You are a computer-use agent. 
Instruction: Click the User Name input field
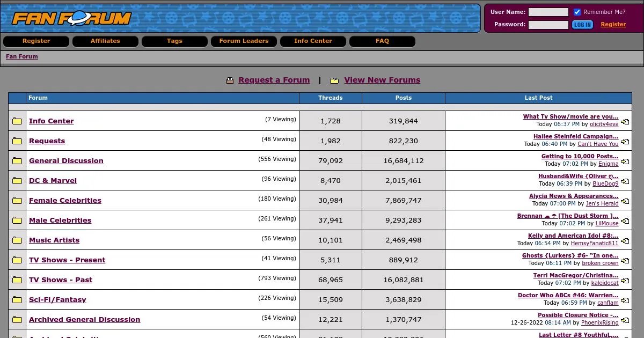click(x=548, y=12)
